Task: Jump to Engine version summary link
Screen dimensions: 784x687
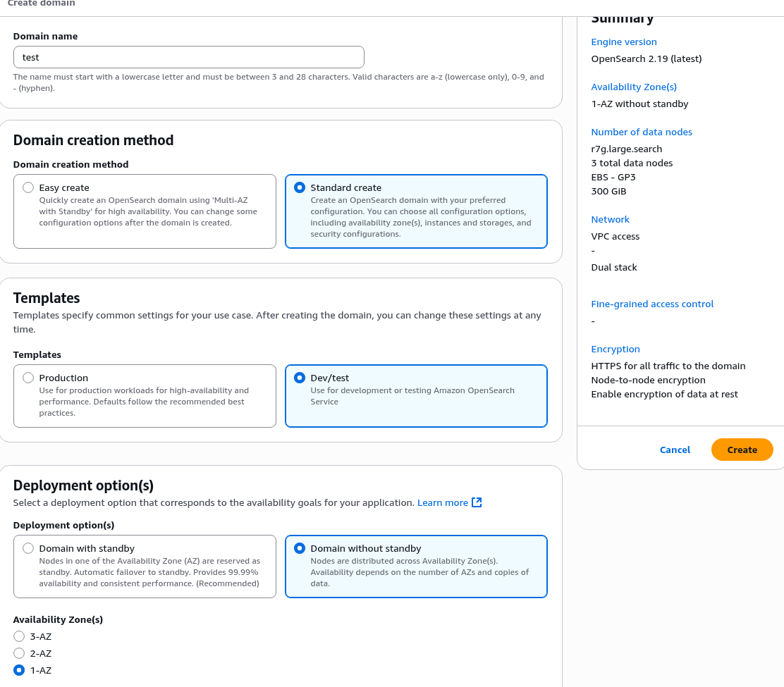Action: click(x=624, y=42)
